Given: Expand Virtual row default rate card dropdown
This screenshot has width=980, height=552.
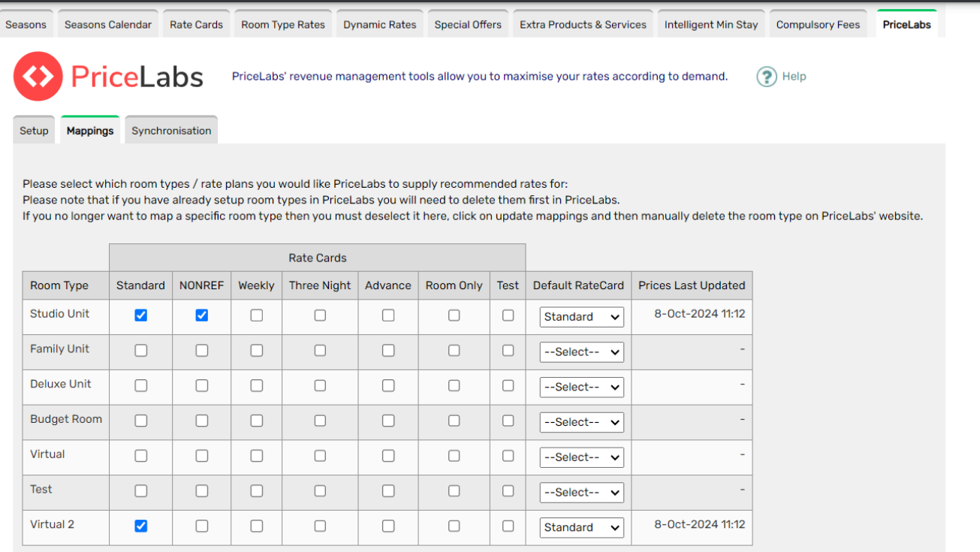Looking at the screenshot, I should coord(581,457).
